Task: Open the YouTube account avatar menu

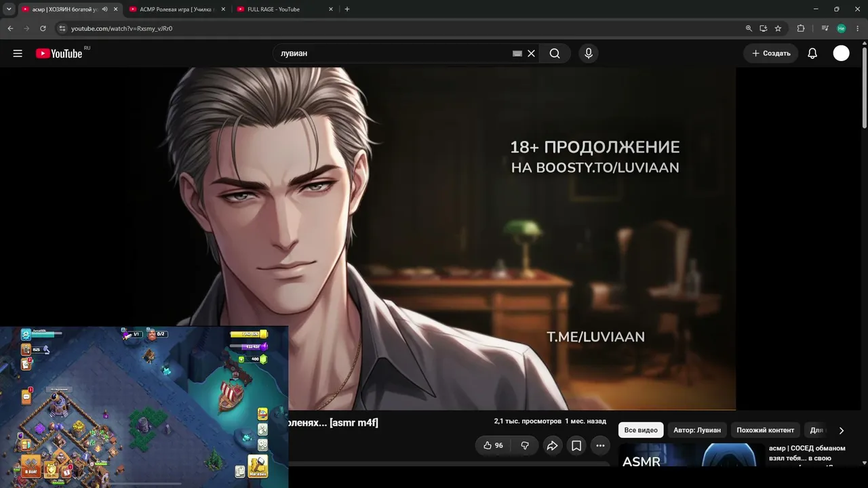Action: point(841,54)
